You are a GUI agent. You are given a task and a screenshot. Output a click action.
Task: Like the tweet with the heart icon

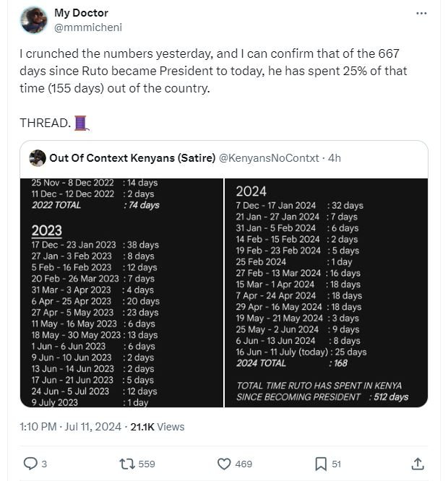224,464
